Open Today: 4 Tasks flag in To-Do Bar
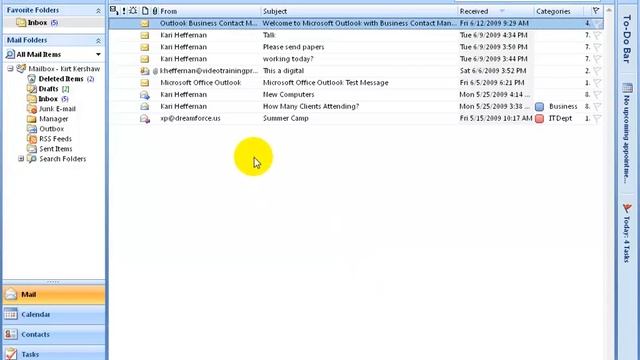 click(627, 209)
